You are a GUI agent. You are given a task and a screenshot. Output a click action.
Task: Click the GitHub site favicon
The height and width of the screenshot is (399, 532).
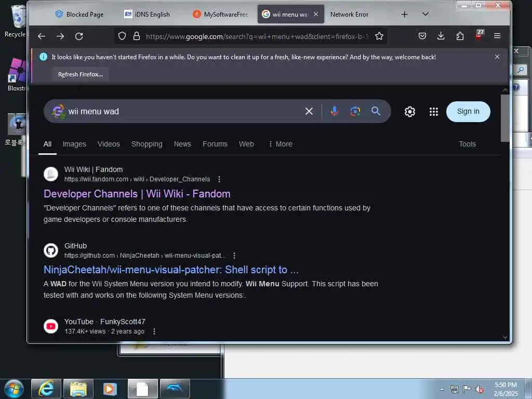51,250
